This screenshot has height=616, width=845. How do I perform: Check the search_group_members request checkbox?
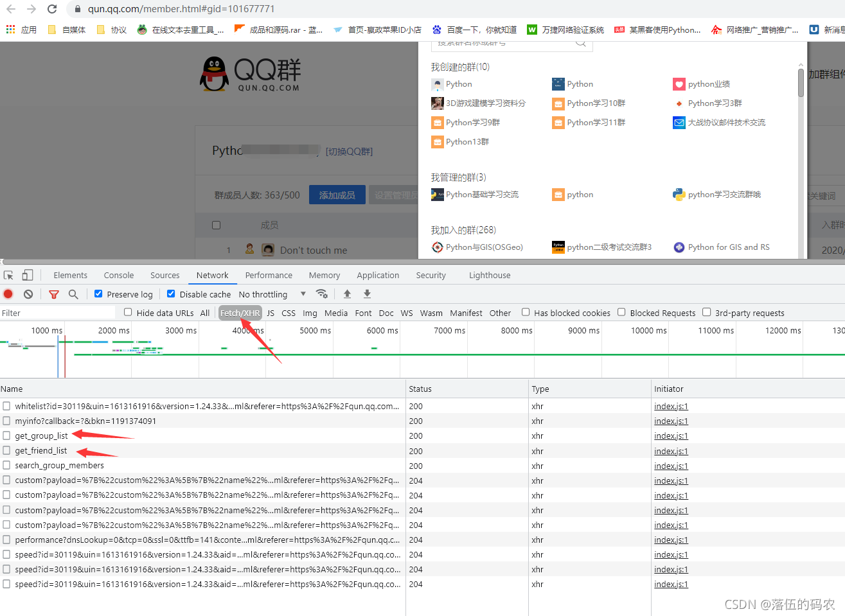pos(6,465)
